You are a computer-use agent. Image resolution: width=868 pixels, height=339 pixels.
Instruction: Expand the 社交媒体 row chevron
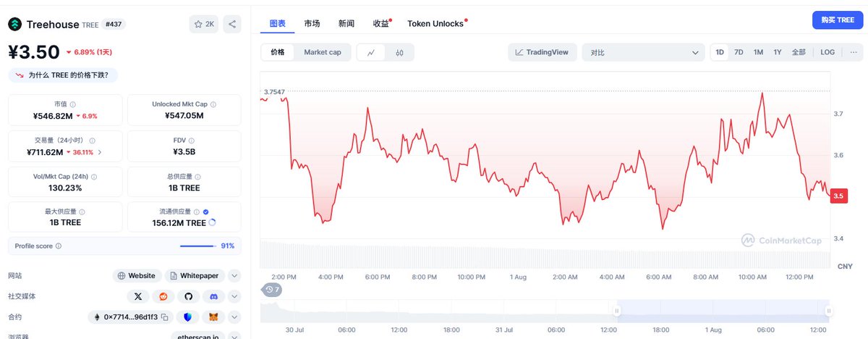(x=234, y=296)
